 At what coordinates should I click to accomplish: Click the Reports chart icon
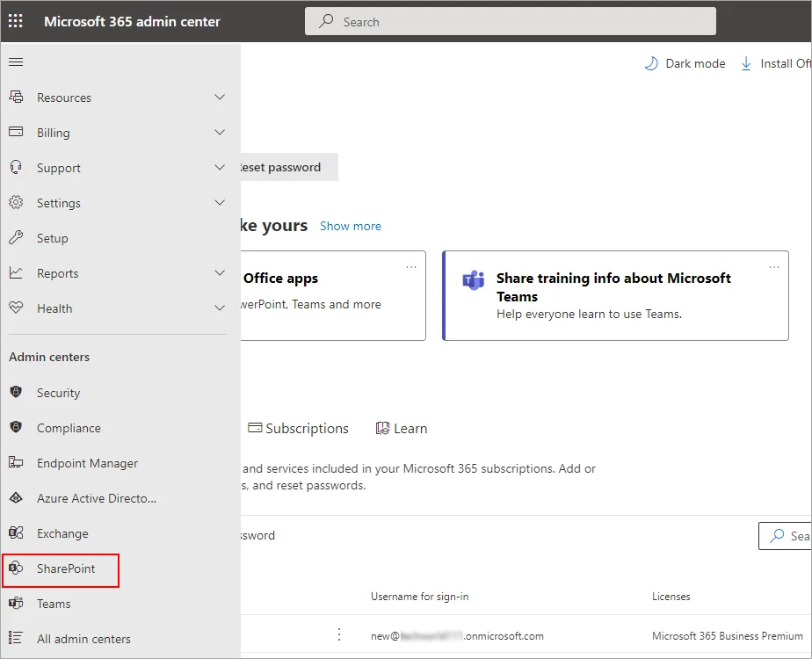(16, 272)
